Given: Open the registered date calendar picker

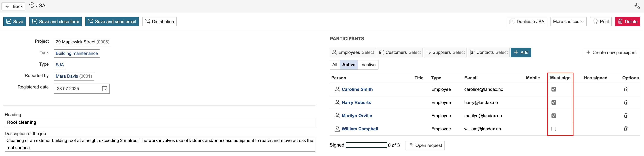Looking at the screenshot, I should pyautogui.click(x=105, y=89).
